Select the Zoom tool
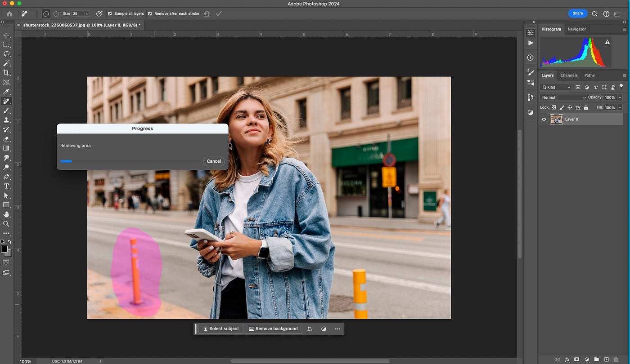 [6, 224]
